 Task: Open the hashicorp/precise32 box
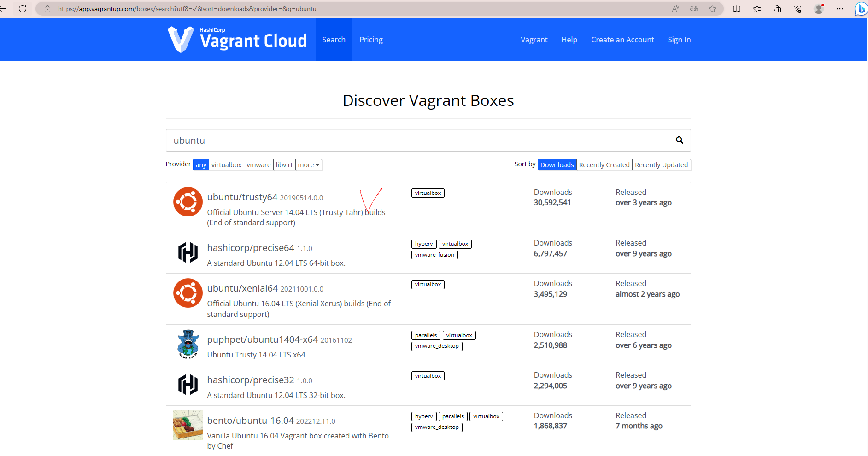tap(251, 380)
